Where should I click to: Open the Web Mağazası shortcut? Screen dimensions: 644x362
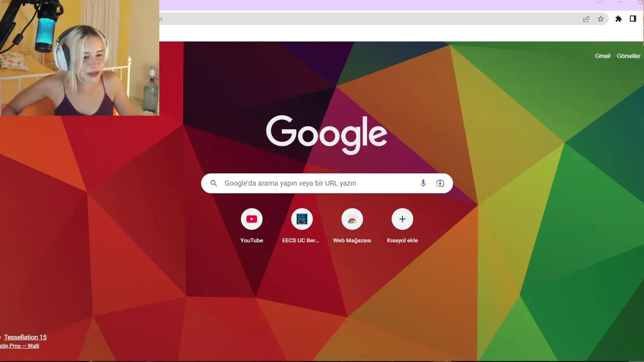(352, 227)
